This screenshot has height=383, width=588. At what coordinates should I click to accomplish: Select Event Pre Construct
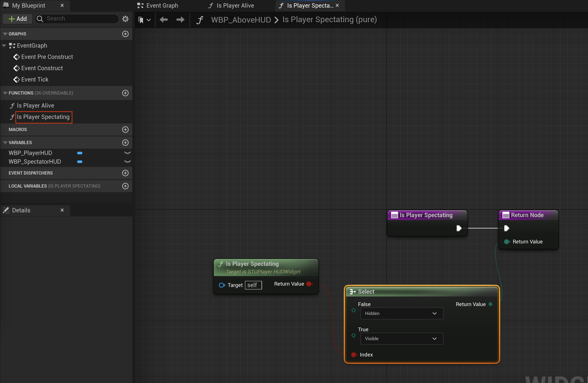(x=47, y=57)
